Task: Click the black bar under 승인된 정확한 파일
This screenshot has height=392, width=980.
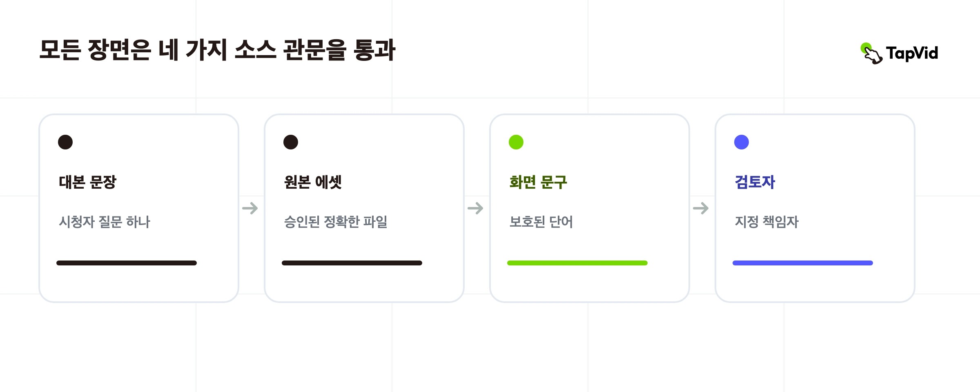Action: point(352,263)
